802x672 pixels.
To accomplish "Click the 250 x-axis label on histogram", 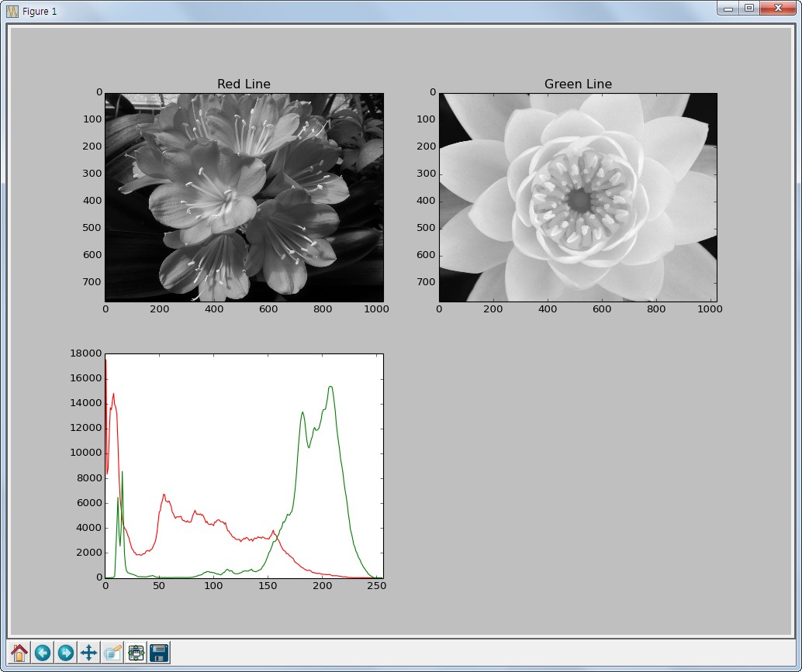I will [376, 586].
